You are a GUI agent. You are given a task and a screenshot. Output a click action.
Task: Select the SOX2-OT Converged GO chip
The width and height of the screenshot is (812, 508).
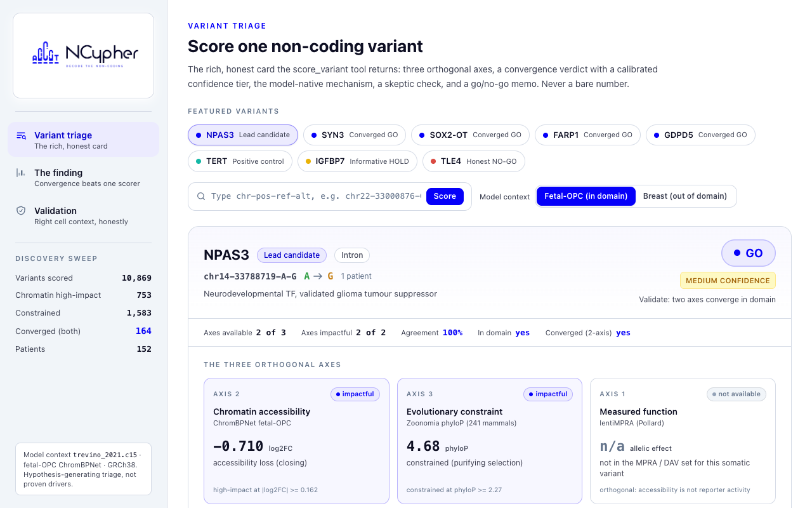[x=471, y=135]
